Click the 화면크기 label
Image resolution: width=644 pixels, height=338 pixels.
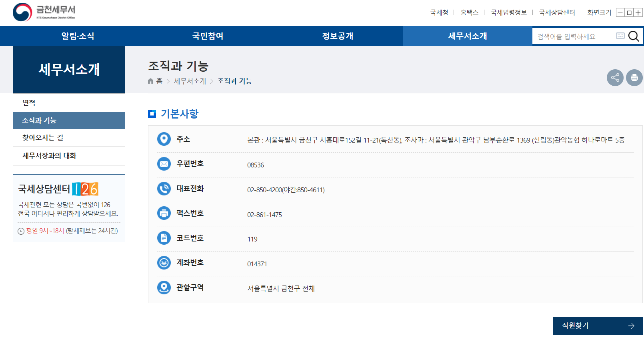coord(599,12)
